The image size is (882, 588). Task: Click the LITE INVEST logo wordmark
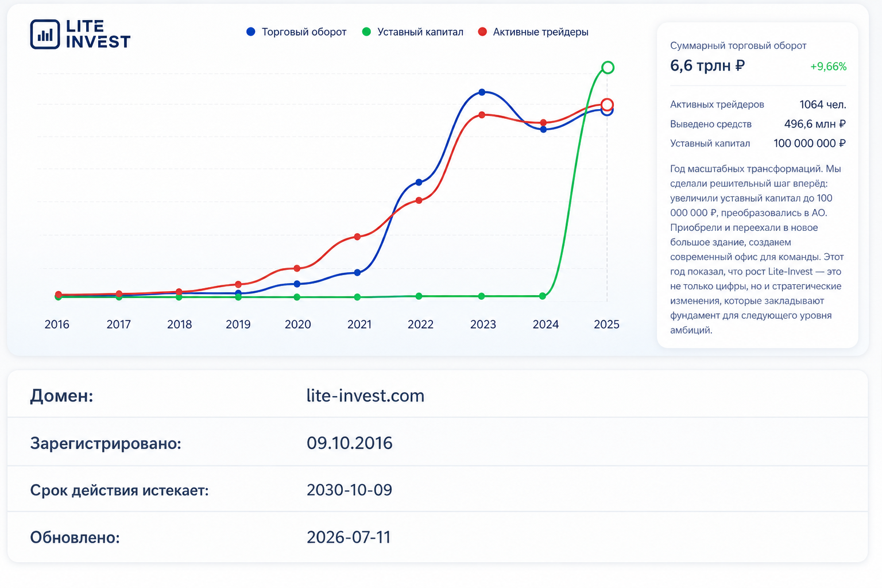[x=98, y=34]
